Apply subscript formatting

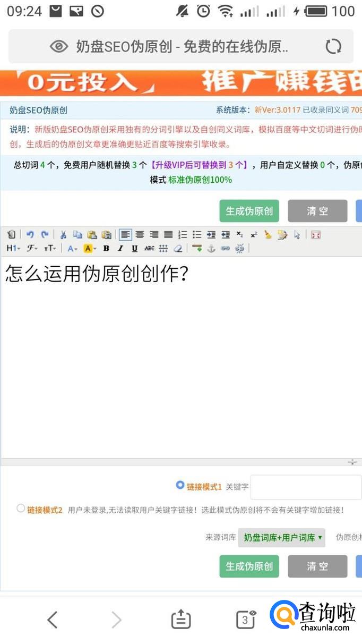click(239, 234)
